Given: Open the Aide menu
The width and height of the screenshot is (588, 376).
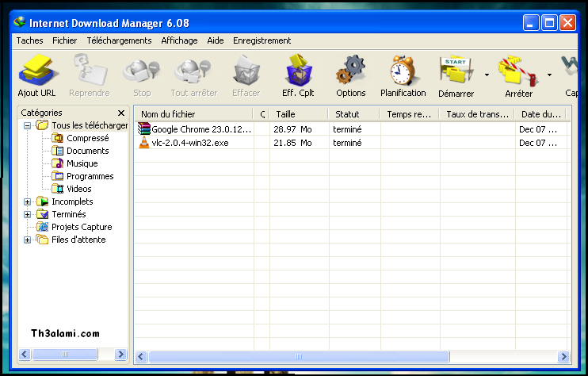Looking at the screenshot, I should [x=216, y=40].
